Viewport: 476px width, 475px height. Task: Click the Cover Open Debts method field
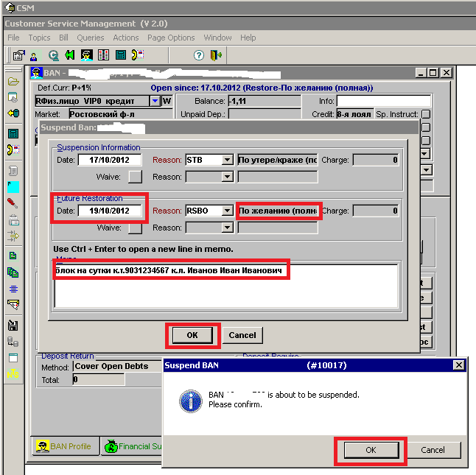pos(118,367)
